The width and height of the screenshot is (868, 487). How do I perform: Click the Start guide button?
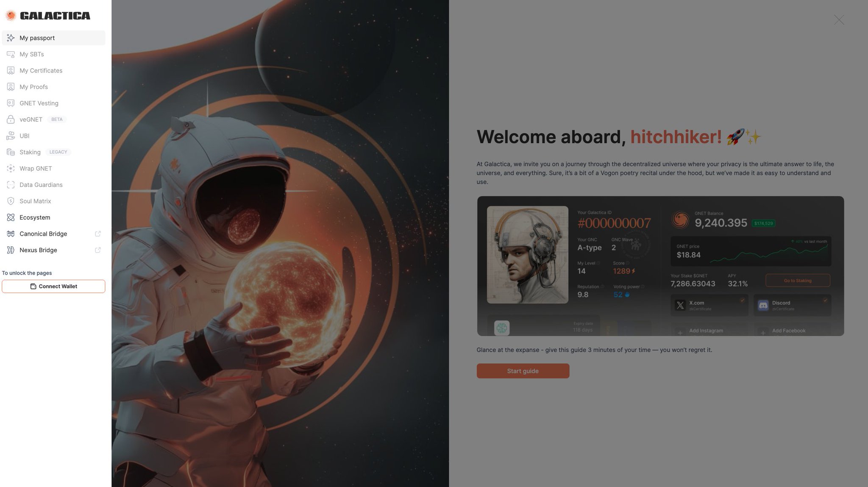click(x=523, y=371)
